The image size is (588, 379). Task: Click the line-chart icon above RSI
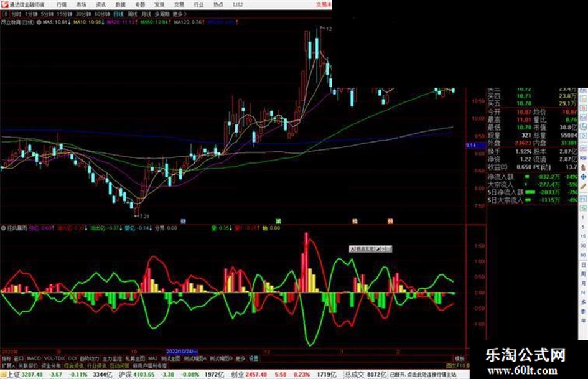click(583, 149)
